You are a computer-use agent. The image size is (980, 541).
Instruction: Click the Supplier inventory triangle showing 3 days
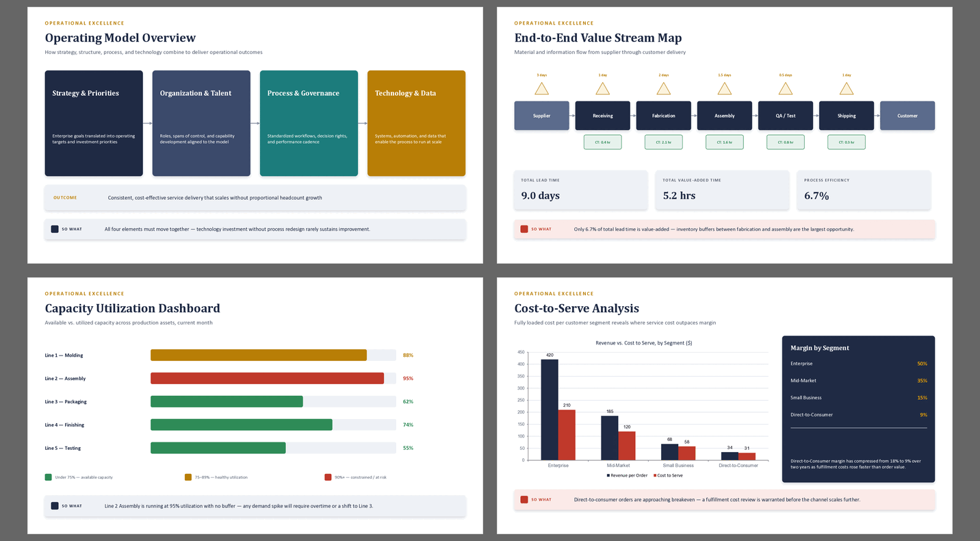coord(541,88)
